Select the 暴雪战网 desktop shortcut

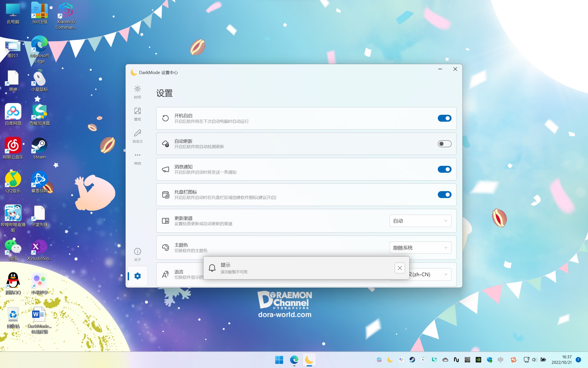[39, 182]
